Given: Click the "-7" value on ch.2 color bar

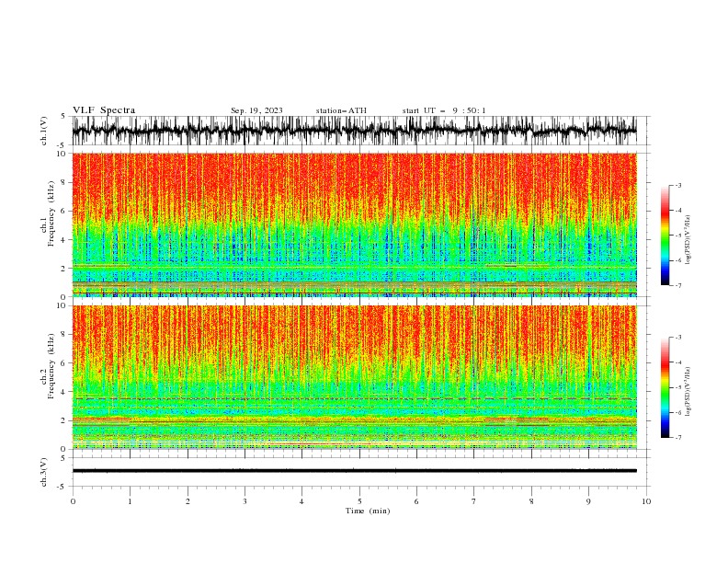Looking at the screenshot, I should click(677, 438).
